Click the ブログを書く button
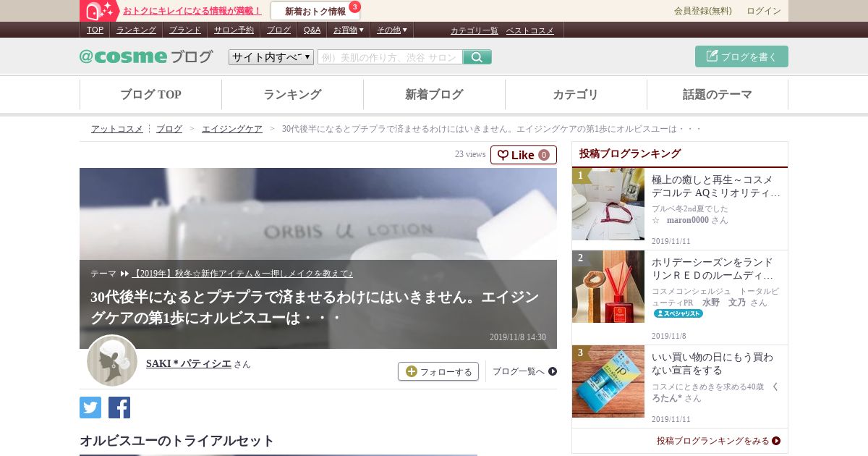This screenshot has width=868, height=456. point(741,56)
